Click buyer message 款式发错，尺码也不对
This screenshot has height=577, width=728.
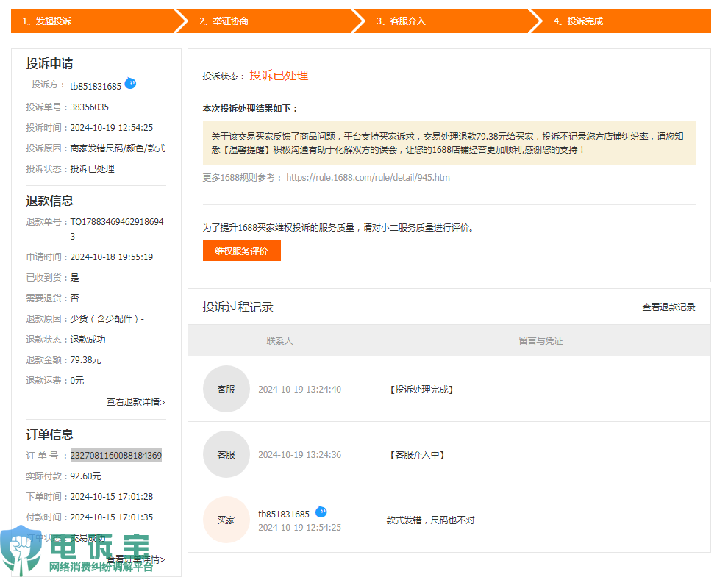(430, 520)
